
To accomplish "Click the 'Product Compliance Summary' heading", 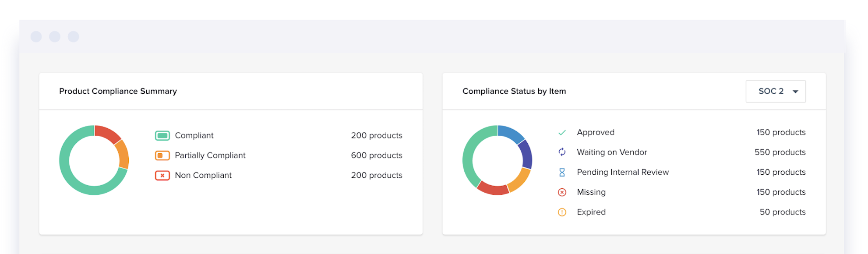I will tap(118, 91).
